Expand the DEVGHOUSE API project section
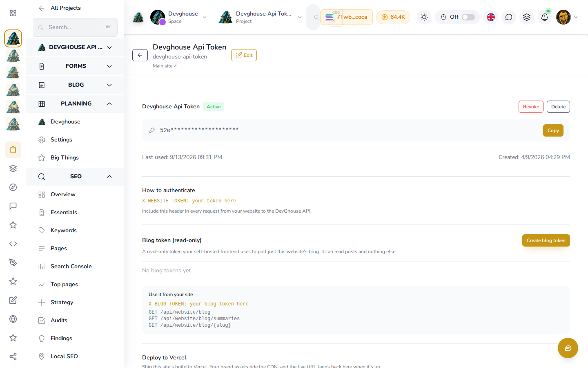This screenshot has width=588, height=368. [75, 47]
